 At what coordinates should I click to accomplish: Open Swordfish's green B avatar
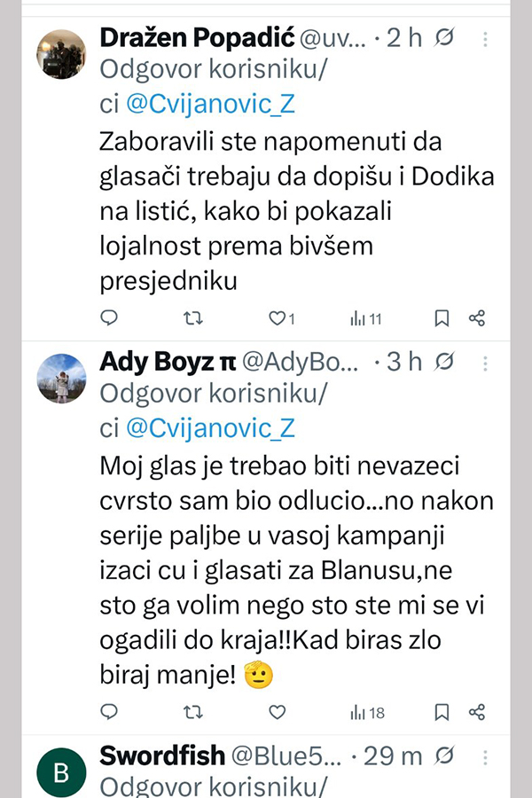pyautogui.click(x=60, y=772)
